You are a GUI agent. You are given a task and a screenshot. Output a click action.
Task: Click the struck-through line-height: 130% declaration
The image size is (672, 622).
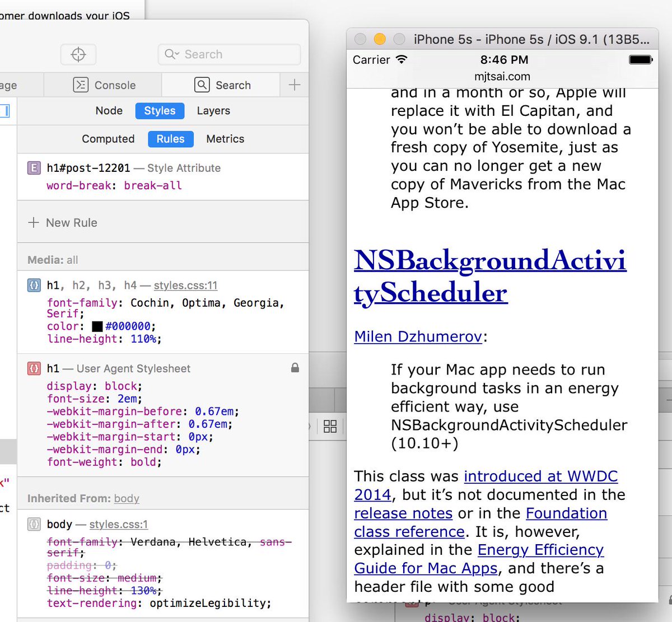click(104, 591)
